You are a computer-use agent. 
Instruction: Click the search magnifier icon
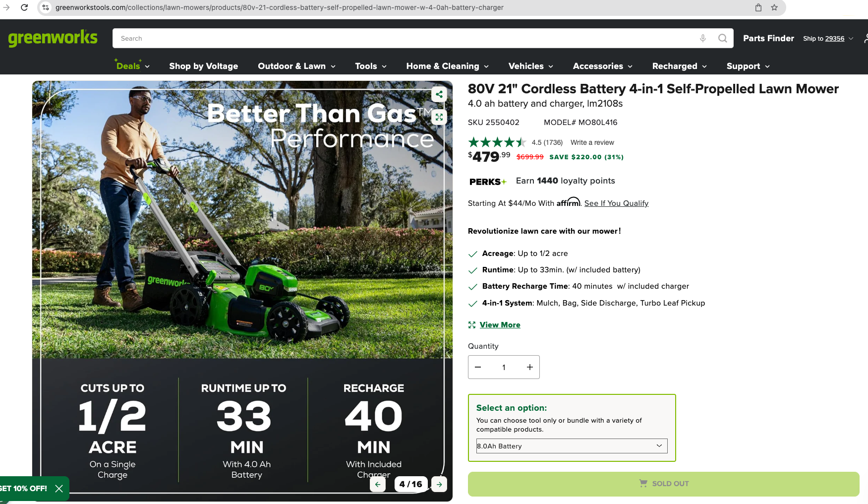pos(723,38)
